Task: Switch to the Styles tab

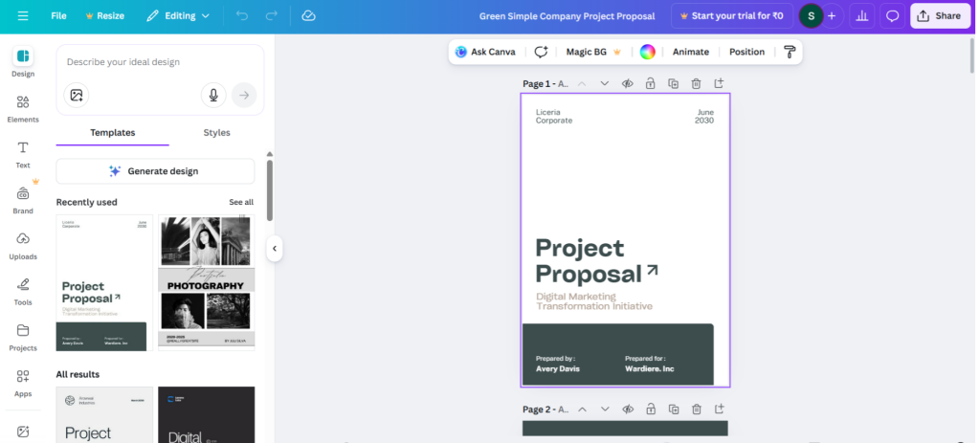Action: point(216,132)
